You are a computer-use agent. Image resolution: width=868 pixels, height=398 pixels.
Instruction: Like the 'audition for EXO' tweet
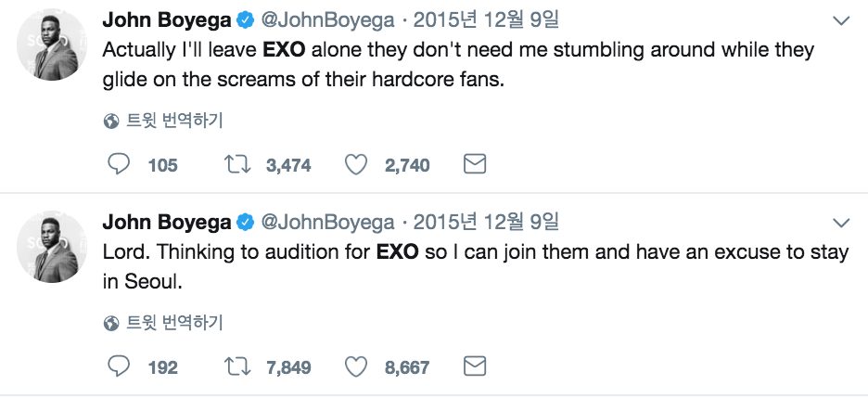pos(356,366)
